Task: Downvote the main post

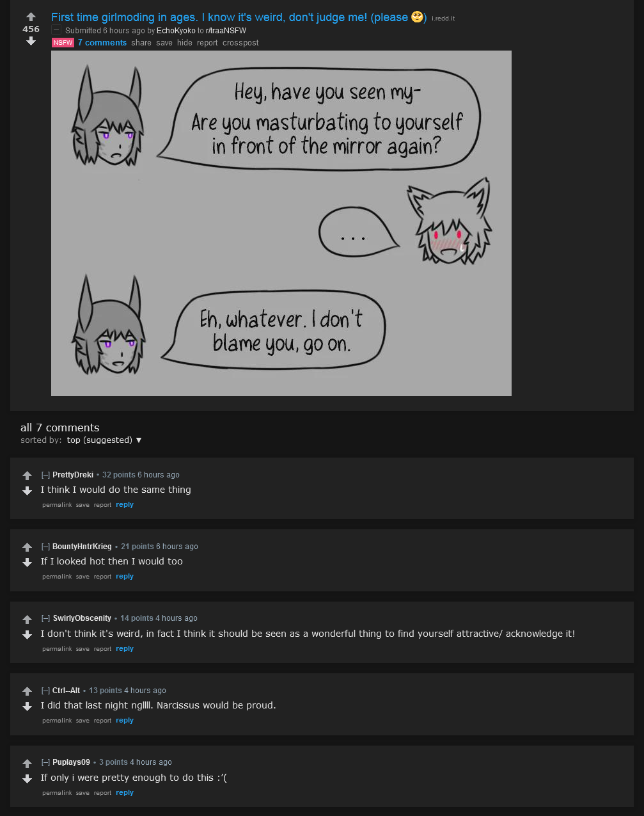Action: coord(31,41)
